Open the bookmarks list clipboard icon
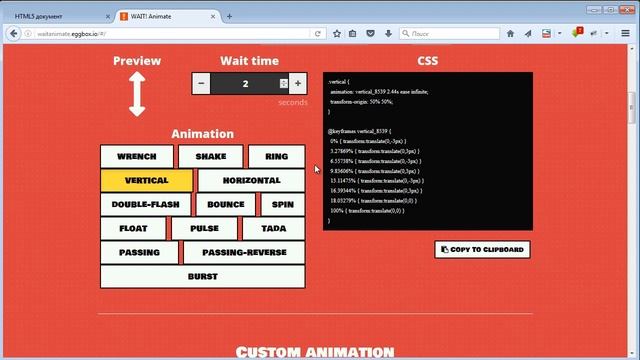640x360 pixels. coord(353,33)
